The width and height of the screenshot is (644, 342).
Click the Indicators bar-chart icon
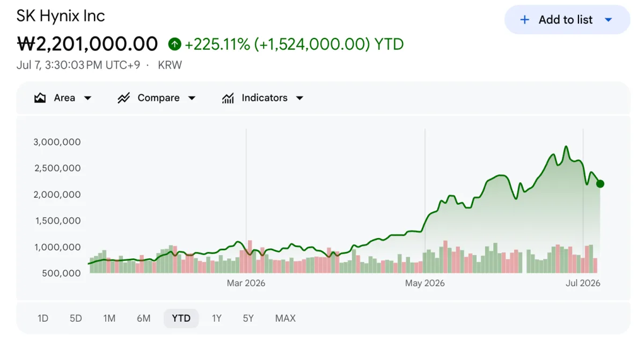pos(228,98)
